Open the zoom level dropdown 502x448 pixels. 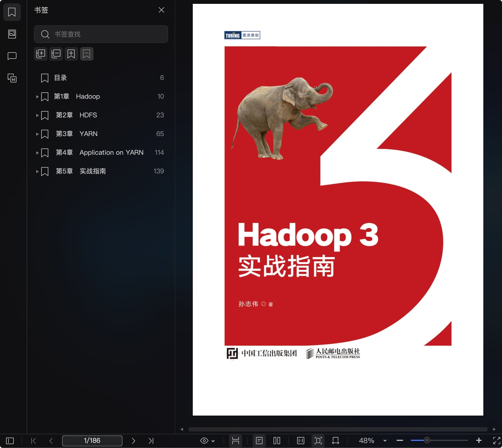(385, 441)
